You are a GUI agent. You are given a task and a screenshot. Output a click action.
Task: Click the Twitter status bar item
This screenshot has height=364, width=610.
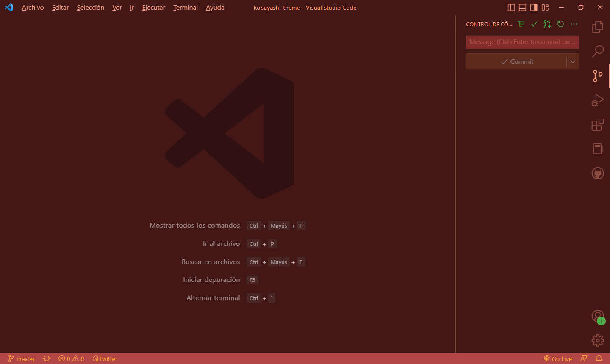coord(105,358)
